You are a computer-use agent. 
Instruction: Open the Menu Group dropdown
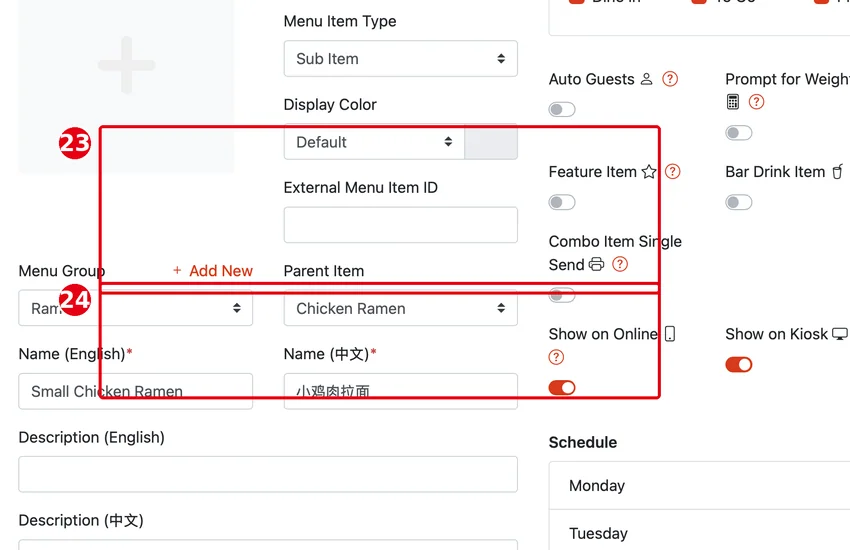click(x=136, y=308)
